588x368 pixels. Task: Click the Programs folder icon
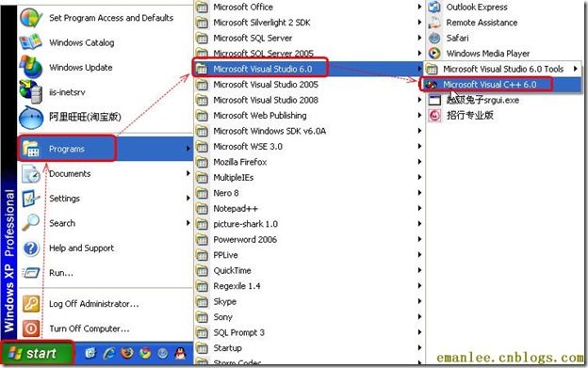coord(31,149)
